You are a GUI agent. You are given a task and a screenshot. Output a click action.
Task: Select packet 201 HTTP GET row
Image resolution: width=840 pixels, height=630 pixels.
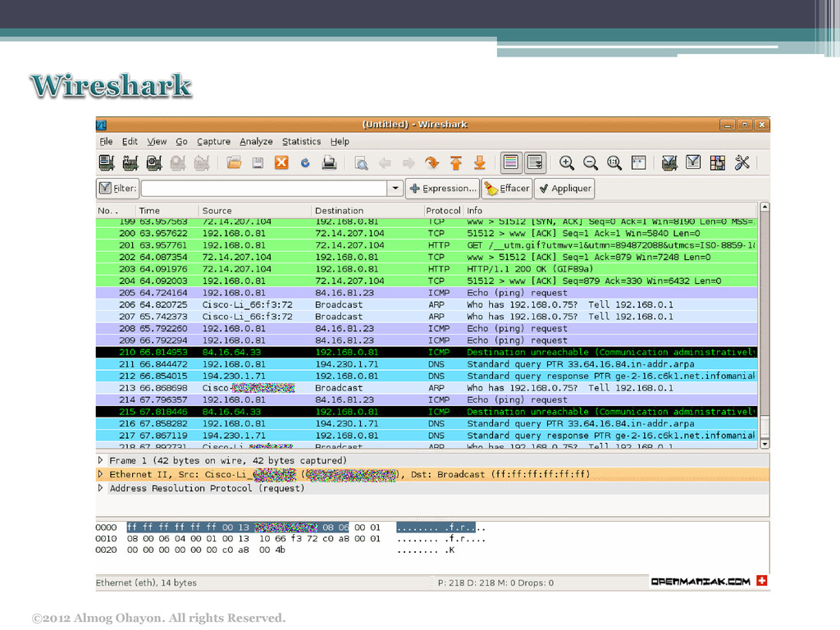point(427,245)
